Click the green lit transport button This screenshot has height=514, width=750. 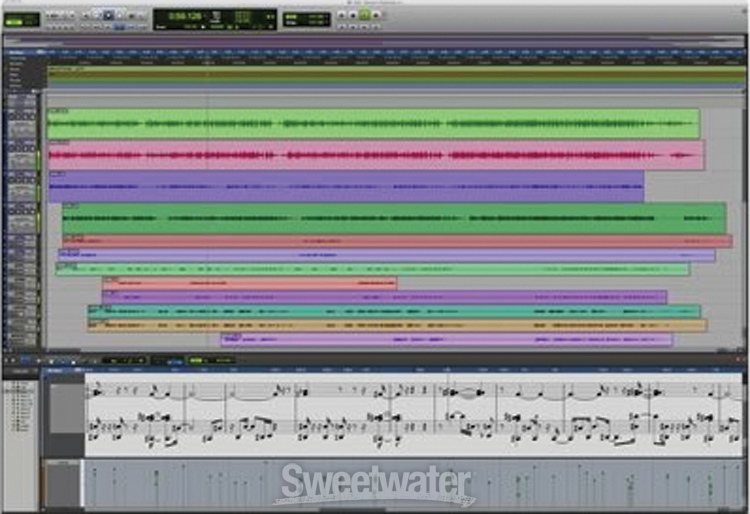pyautogui.click(x=364, y=15)
